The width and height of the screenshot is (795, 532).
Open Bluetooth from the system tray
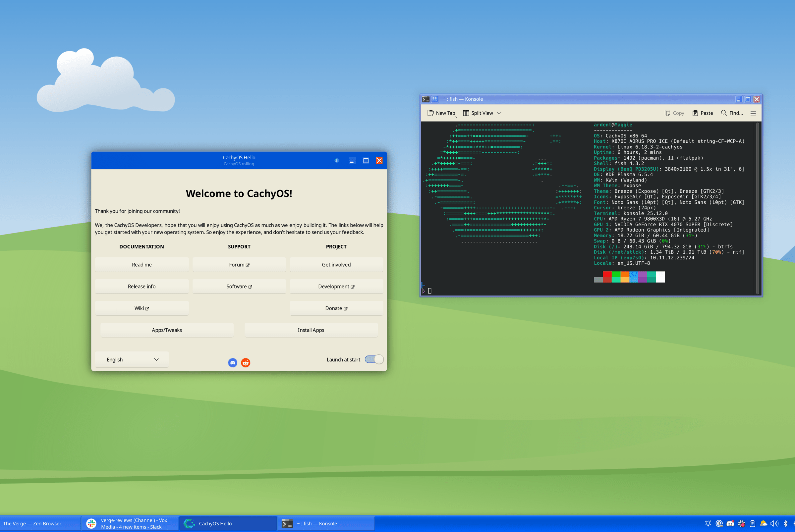click(x=786, y=523)
